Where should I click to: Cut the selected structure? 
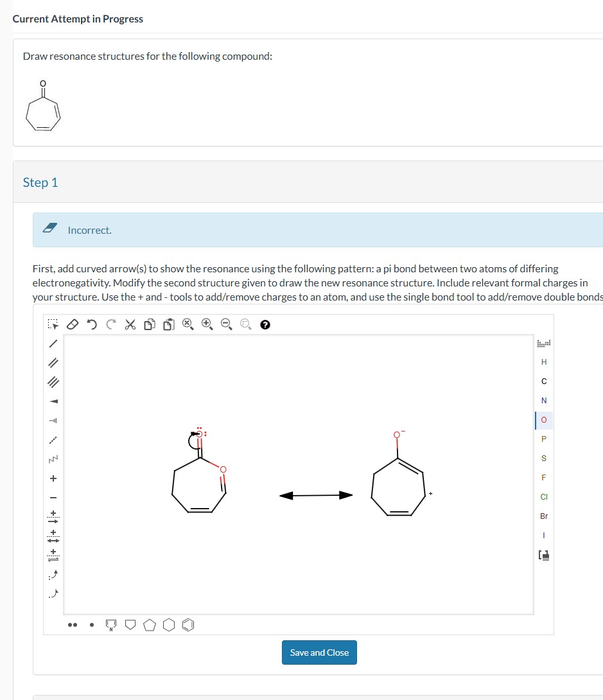pyautogui.click(x=129, y=324)
